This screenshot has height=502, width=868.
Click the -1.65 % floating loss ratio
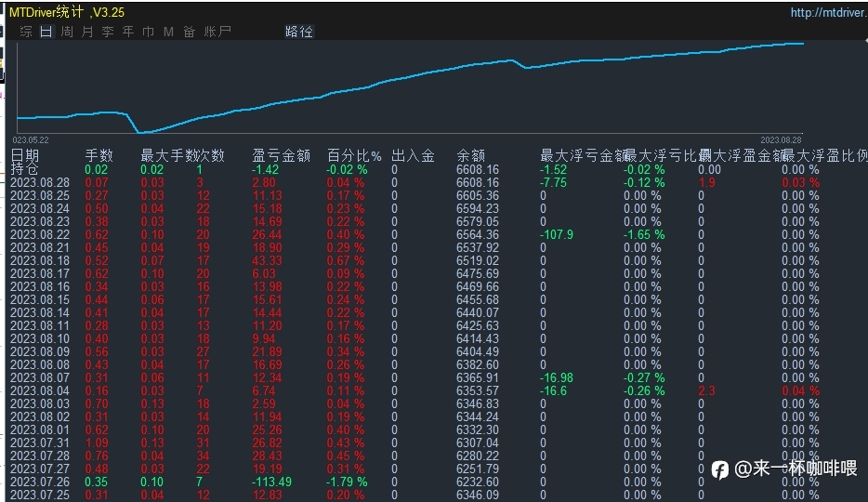[x=644, y=234]
